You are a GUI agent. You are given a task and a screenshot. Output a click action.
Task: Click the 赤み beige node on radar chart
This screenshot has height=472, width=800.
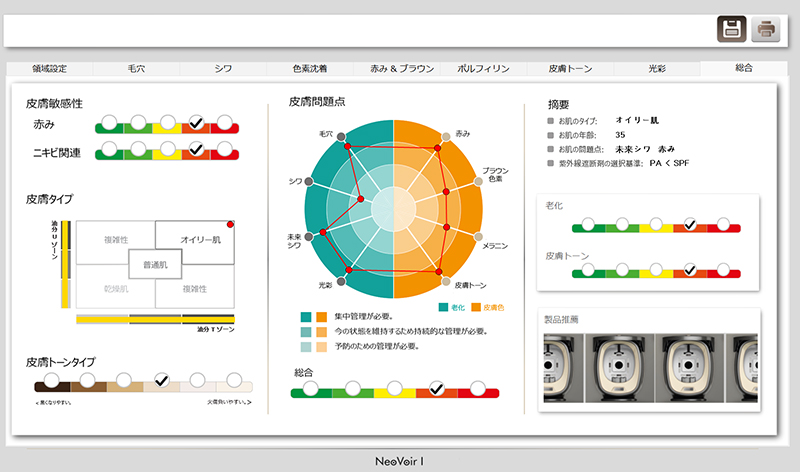[446, 137]
